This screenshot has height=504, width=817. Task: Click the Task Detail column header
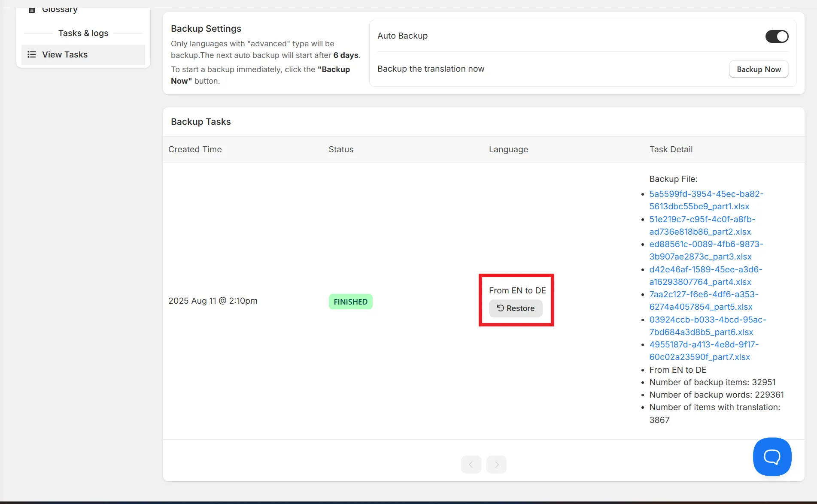click(x=671, y=150)
